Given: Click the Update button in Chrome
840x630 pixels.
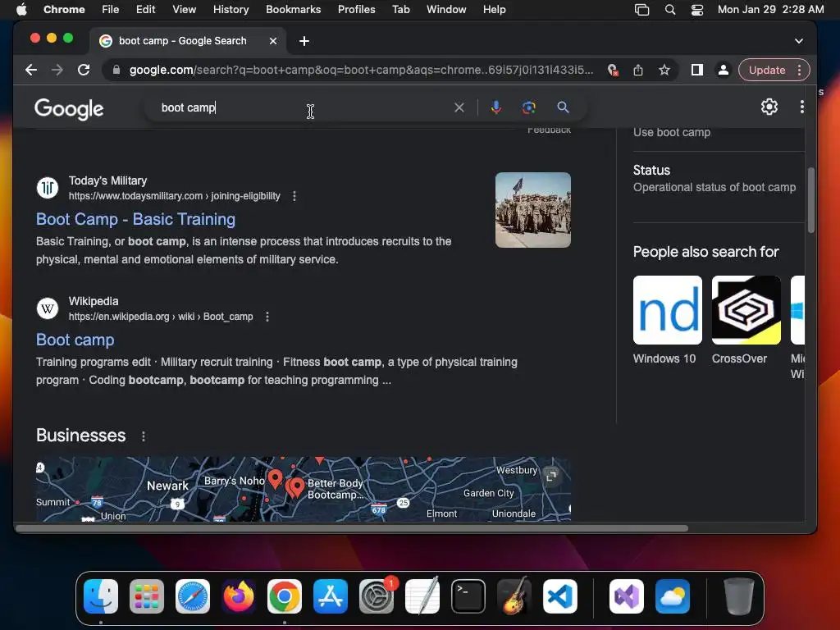Looking at the screenshot, I should (x=767, y=71).
